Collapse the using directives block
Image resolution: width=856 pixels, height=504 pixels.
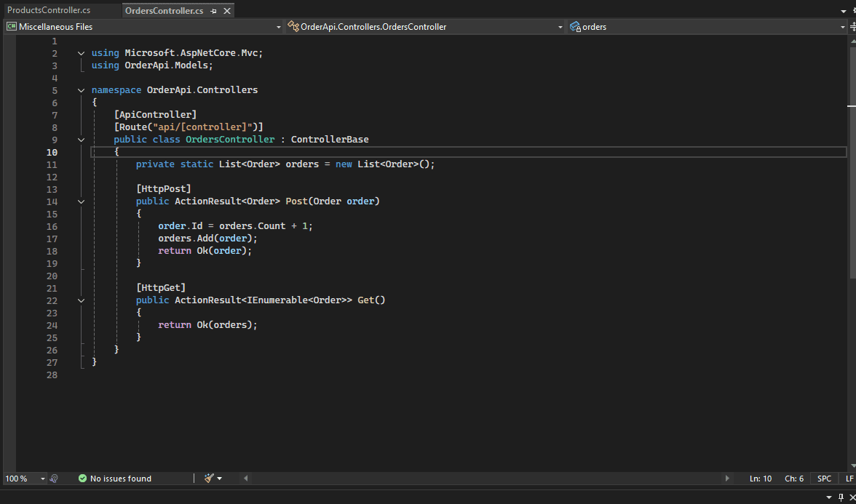point(81,54)
